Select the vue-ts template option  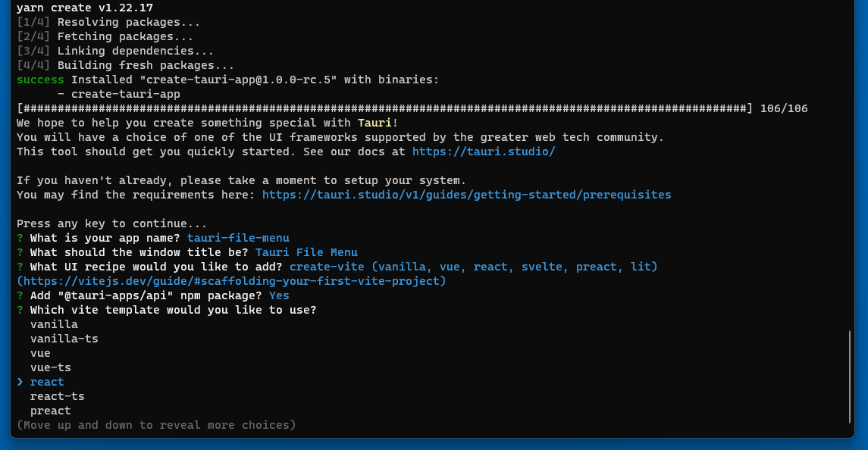pyautogui.click(x=51, y=367)
